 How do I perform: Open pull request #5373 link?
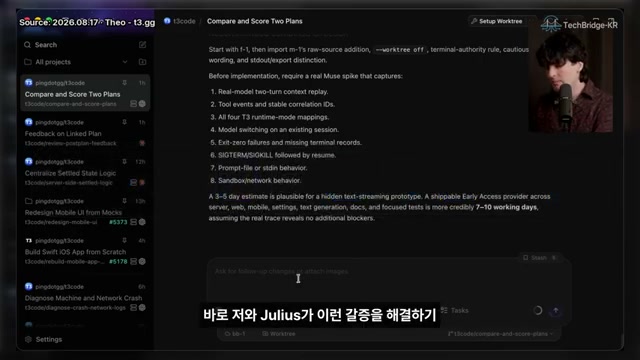(118, 222)
